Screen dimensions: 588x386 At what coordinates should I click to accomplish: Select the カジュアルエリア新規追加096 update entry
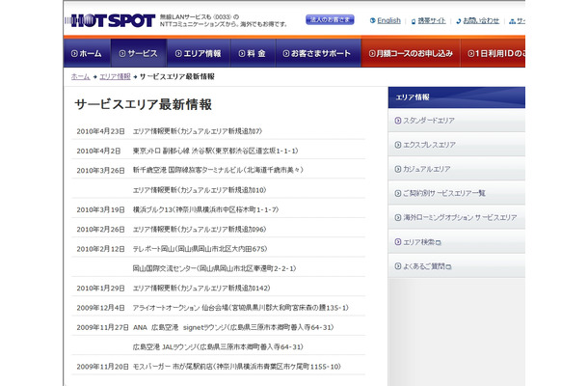200,229
